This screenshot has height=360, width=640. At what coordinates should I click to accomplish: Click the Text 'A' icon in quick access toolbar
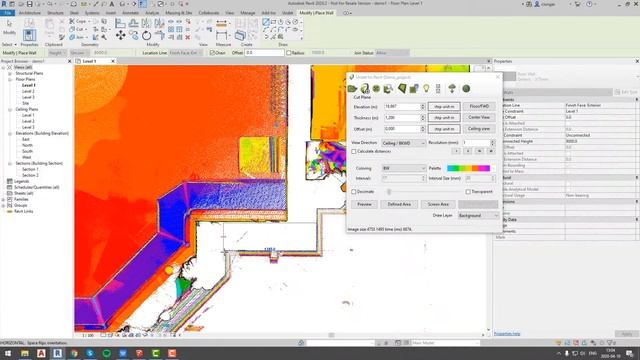tap(112, 4)
